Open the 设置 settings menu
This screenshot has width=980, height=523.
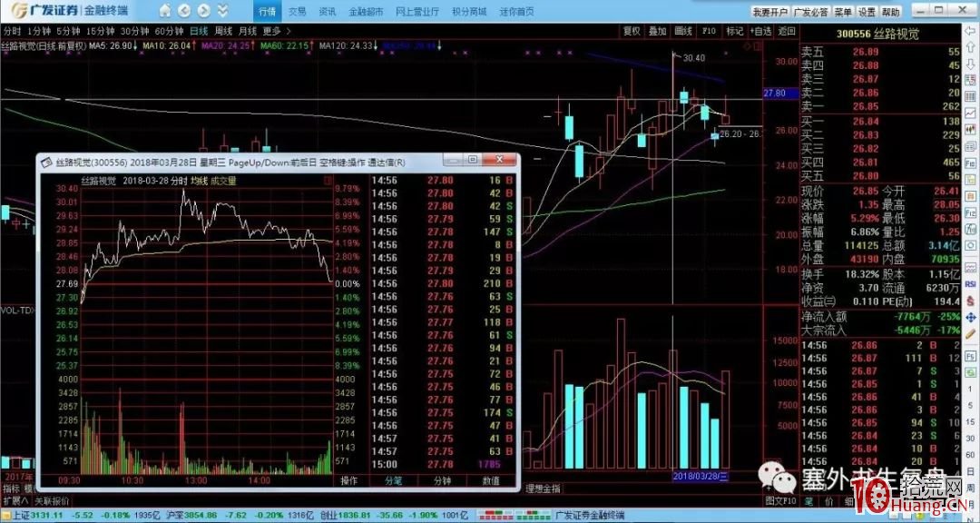pos(867,12)
